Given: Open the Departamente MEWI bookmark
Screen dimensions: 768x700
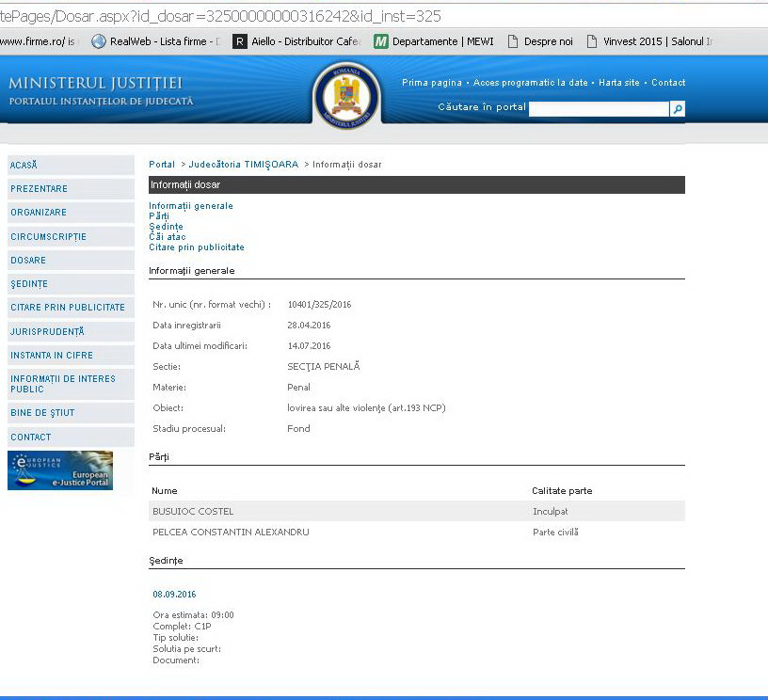Looking at the screenshot, I should coord(434,41).
